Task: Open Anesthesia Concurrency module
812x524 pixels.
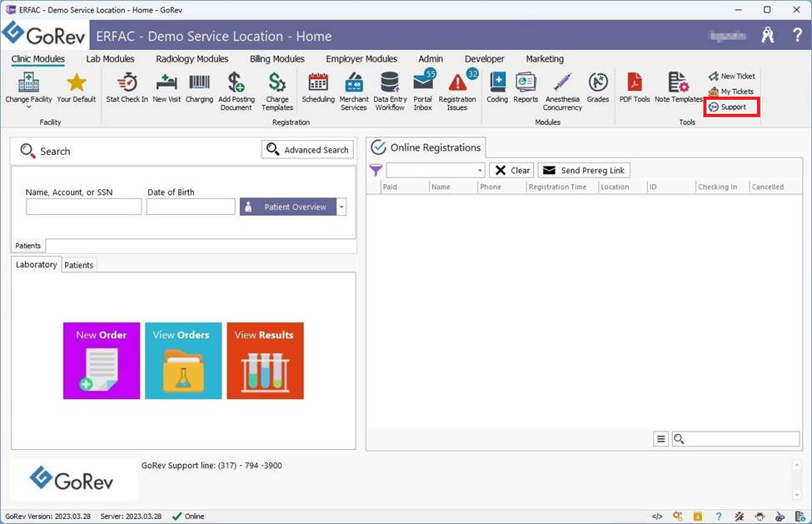Action: (562, 88)
